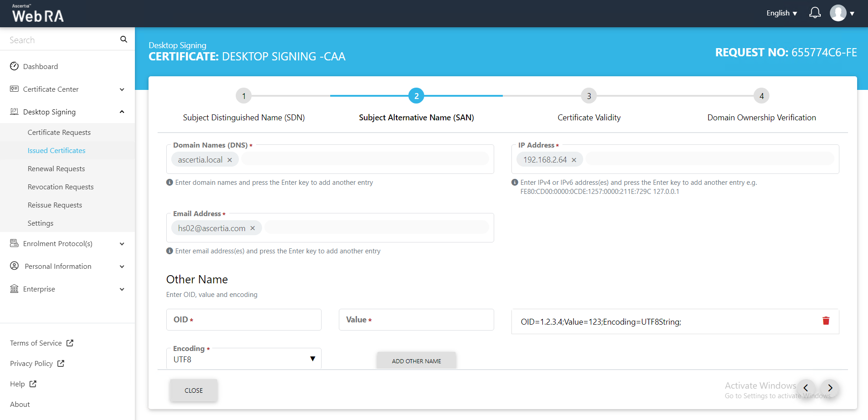The image size is (868, 420).
Task: Remove the ascertia.local domain tag
Action: click(x=230, y=160)
